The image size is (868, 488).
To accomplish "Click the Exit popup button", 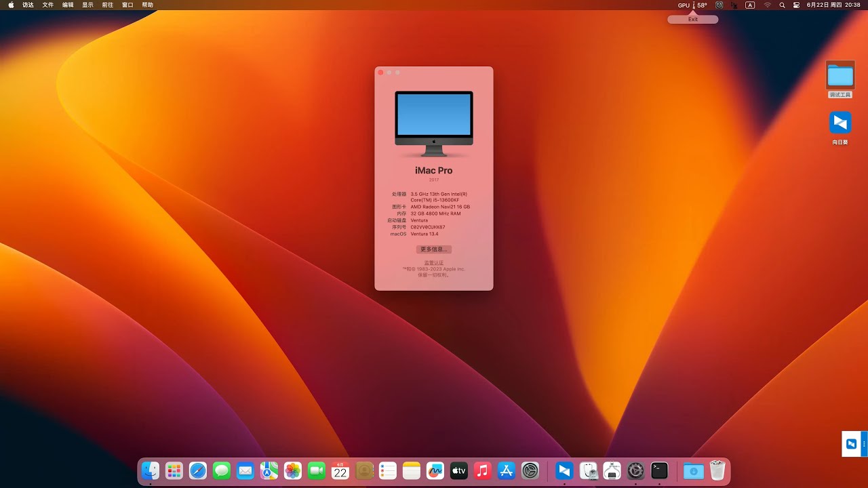I will click(x=692, y=19).
